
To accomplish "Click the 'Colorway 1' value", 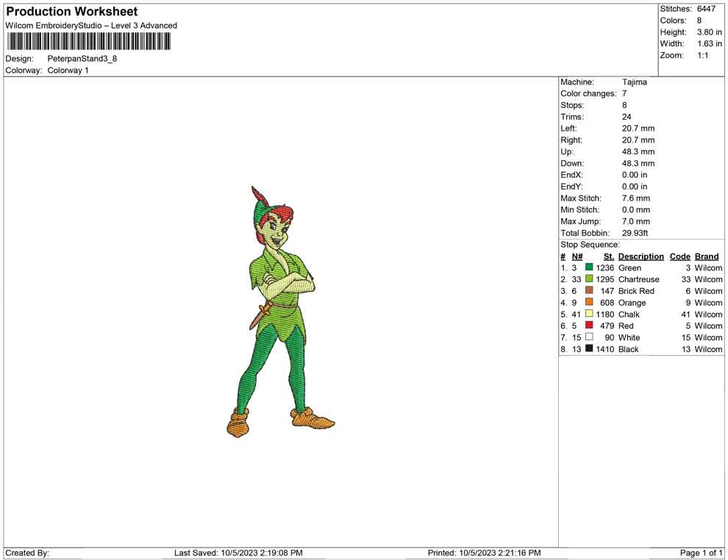I will (x=68, y=71).
